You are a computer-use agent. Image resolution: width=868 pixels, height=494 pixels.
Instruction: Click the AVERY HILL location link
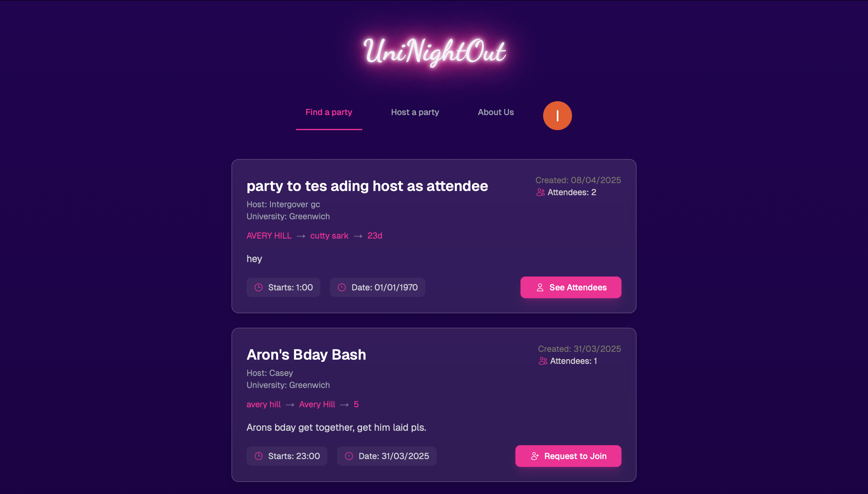click(269, 236)
